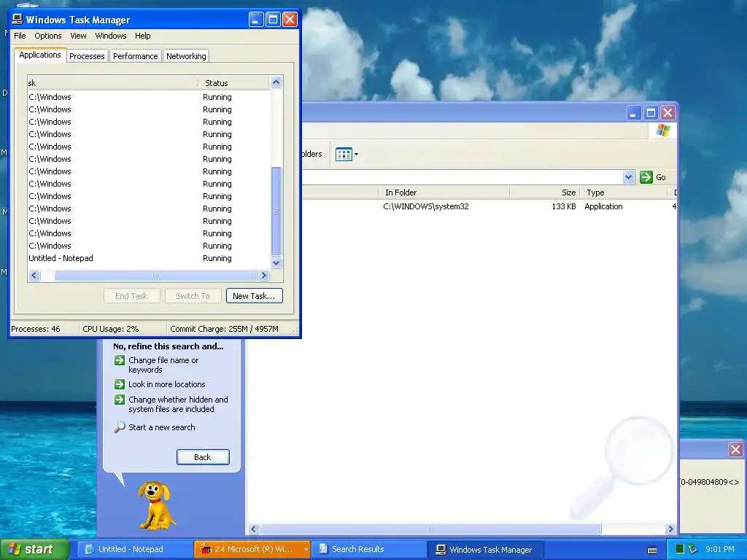Click the task list scroll right arrow
The width and height of the screenshot is (747, 560).
pos(263,275)
